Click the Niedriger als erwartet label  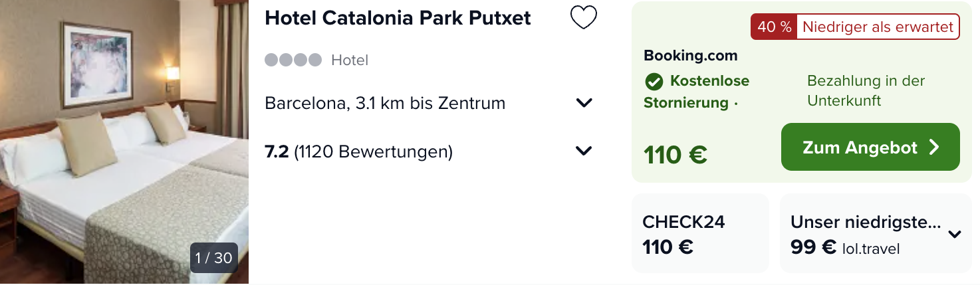tap(878, 27)
